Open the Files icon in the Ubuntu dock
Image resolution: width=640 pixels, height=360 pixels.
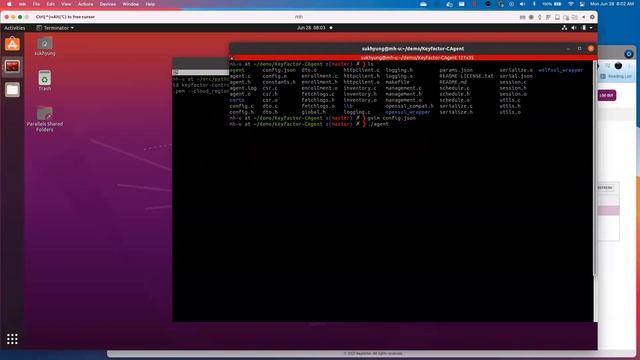12,90
